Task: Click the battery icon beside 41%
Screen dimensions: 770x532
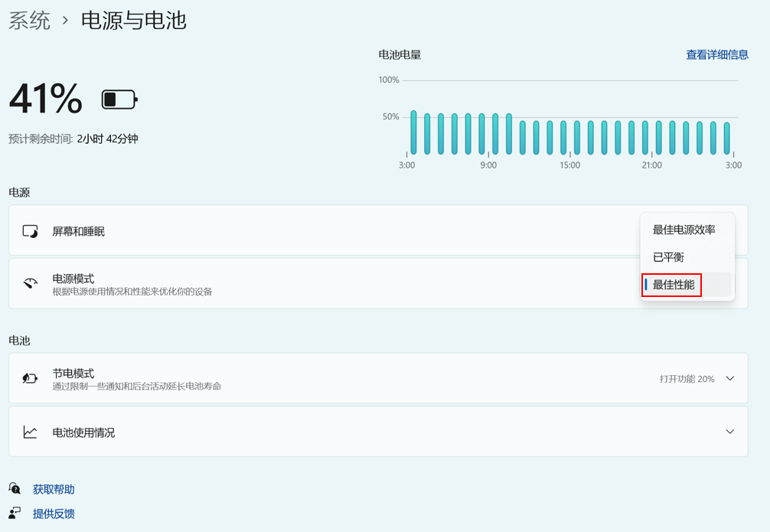Action: (x=119, y=100)
